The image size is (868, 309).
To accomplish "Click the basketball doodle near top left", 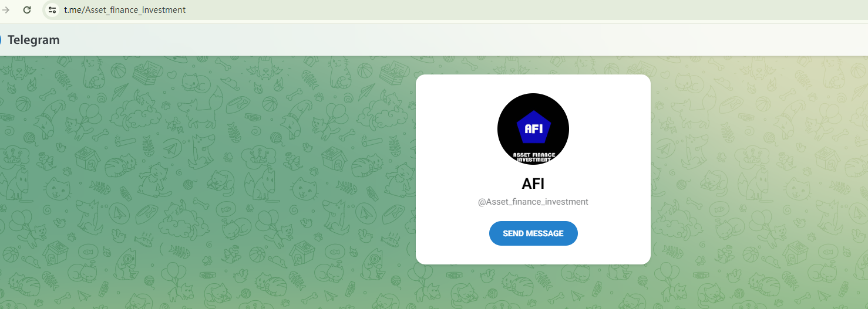I will pyautogui.click(x=118, y=71).
